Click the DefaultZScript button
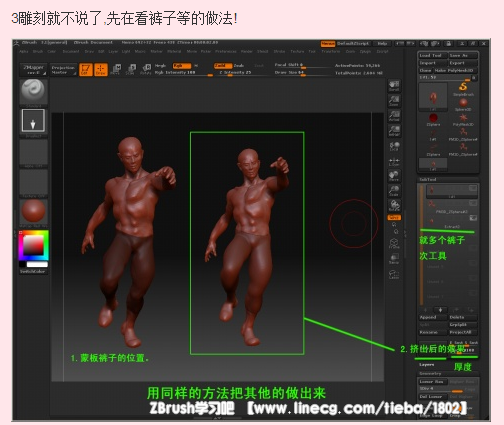 (x=353, y=44)
